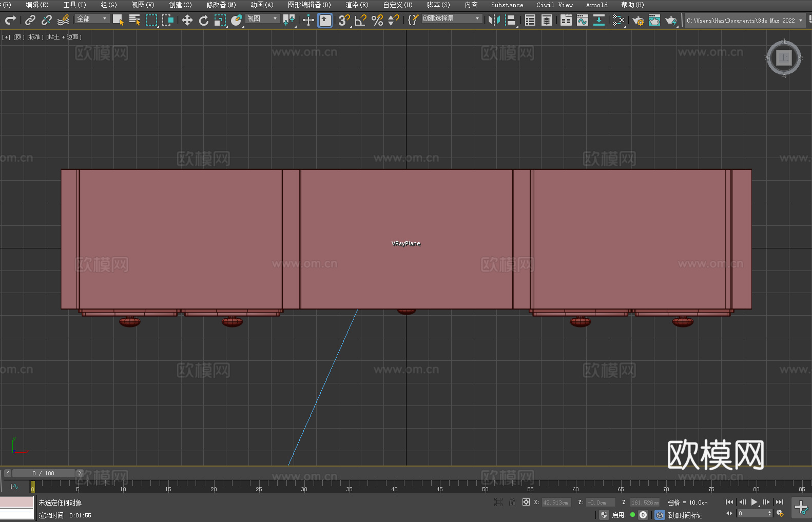This screenshot has height=522, width=812.
Task: Click the Mirror tool icon
Action: 494,20
